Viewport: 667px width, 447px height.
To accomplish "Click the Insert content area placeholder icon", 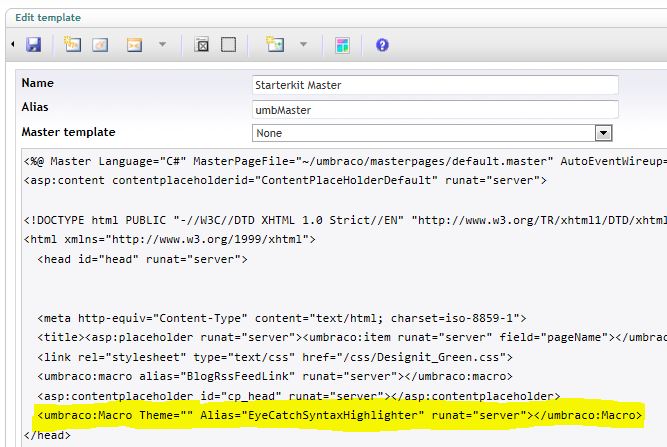I will pyautogui.click(x=202, y=45).
